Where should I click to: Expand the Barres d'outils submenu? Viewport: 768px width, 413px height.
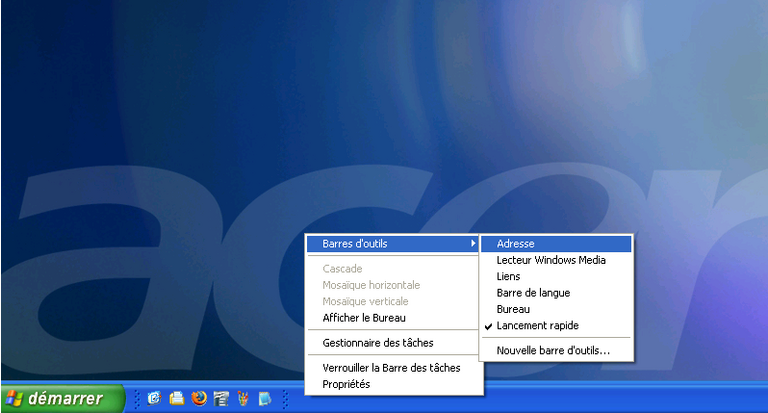pyautogui.click(x=392, y=243)
